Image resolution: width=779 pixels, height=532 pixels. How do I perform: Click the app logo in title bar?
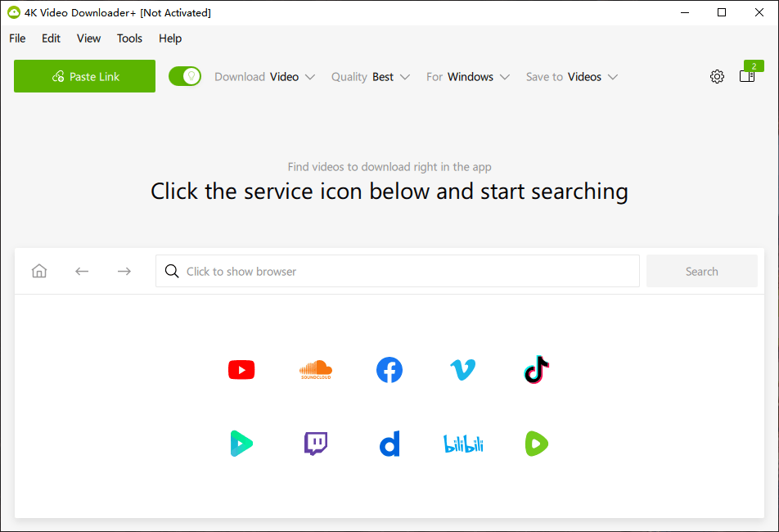click(x=14, y=13)
